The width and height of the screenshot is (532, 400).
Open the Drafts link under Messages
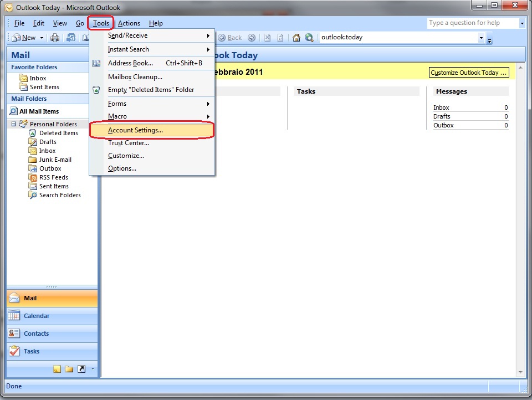click(442, 116)
